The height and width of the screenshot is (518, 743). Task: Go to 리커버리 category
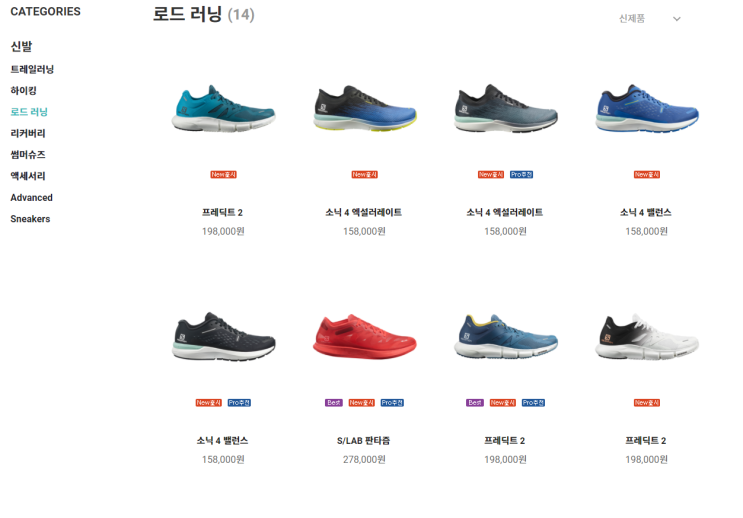pos(28,133)
